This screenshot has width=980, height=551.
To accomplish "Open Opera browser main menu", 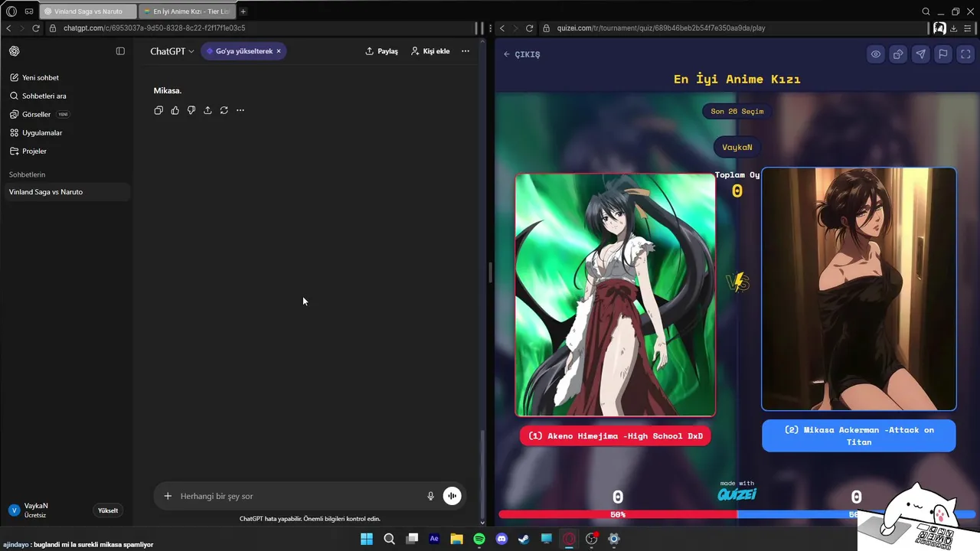I will click(x=968, y=28).
